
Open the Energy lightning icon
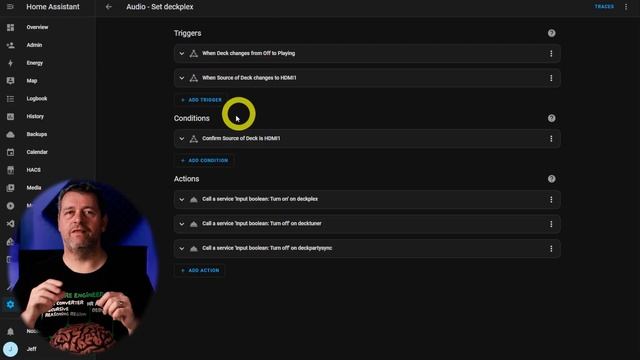(x=11, y=63)
